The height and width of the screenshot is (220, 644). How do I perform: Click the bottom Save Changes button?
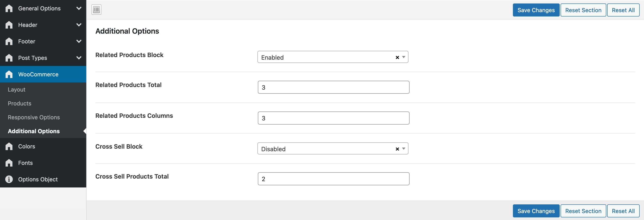536,211
